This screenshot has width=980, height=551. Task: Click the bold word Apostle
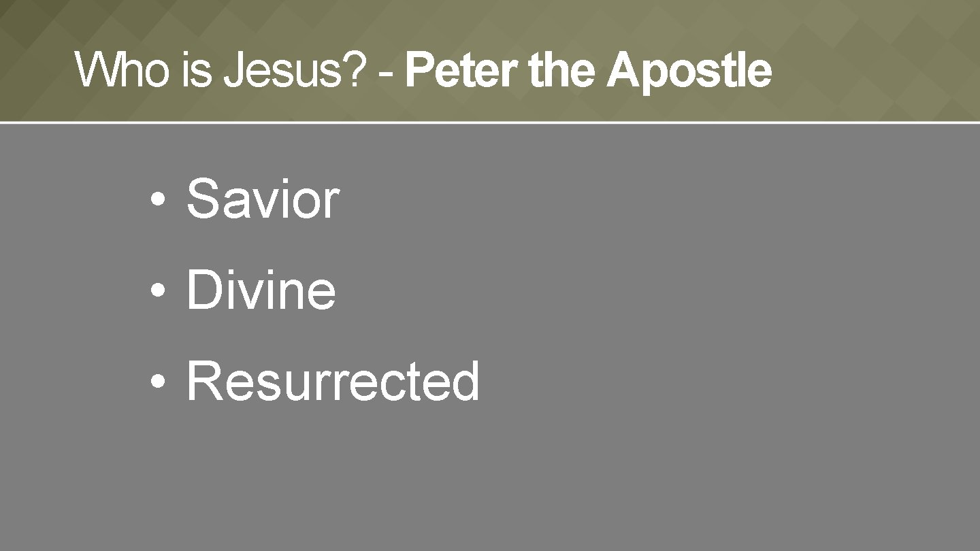tap(689, 70)
